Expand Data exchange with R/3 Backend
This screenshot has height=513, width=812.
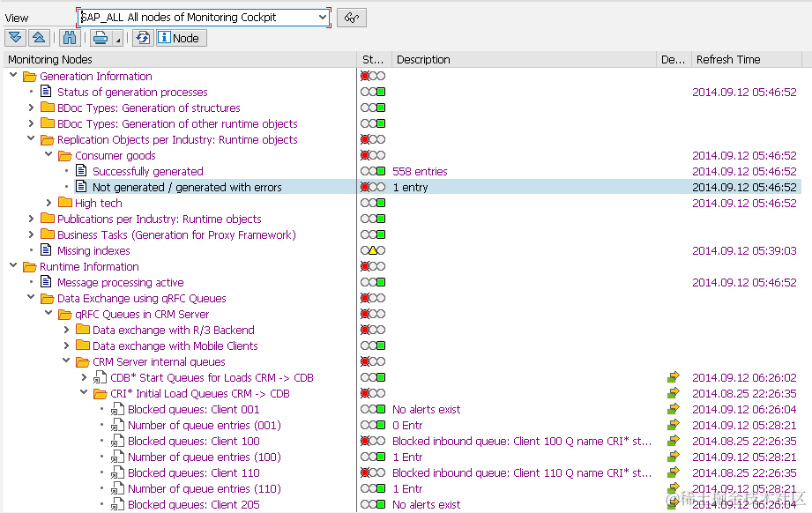tap(66, 330)
